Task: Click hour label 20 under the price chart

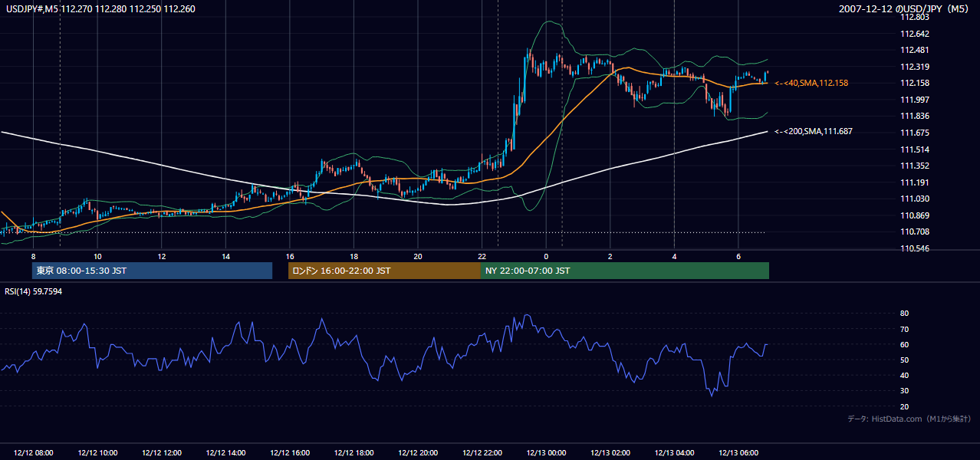Action: 418,255
